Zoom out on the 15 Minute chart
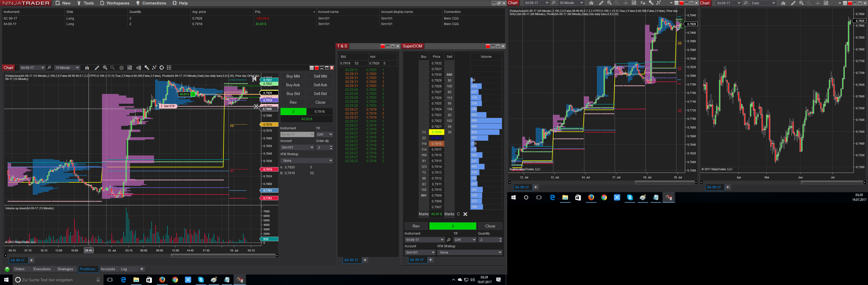 coord(113,68)
